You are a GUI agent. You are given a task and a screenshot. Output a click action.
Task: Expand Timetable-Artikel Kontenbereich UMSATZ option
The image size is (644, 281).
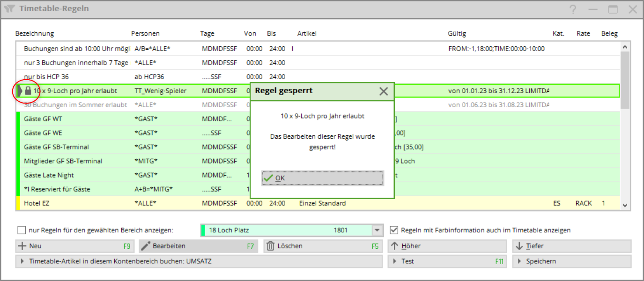pos(198,261)
